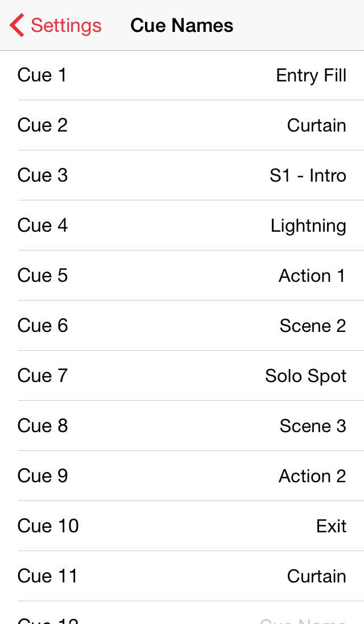Tap the Cue 4 row label
364x624 pixels.
(x=43, y=225)
